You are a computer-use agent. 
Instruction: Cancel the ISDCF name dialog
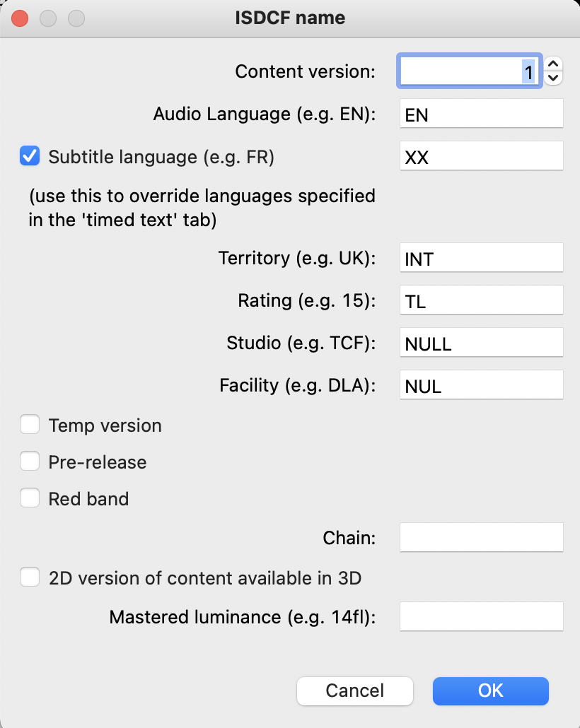tap(355, 691)
